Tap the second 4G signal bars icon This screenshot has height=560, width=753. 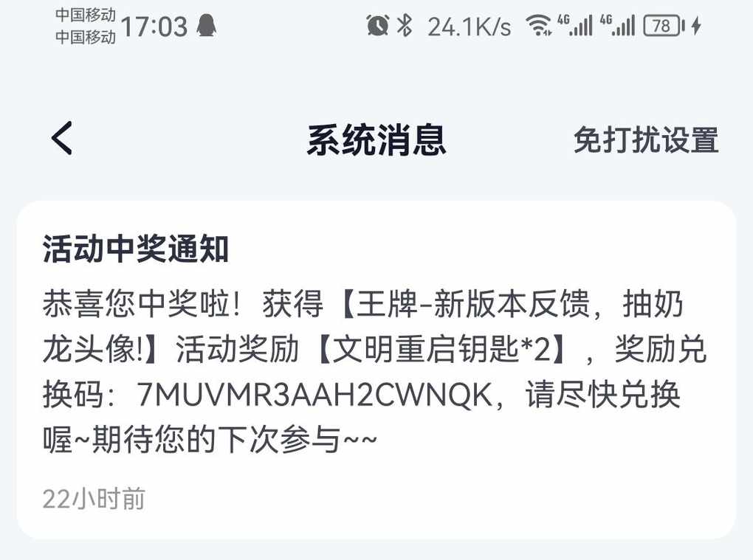pos(618,25)
